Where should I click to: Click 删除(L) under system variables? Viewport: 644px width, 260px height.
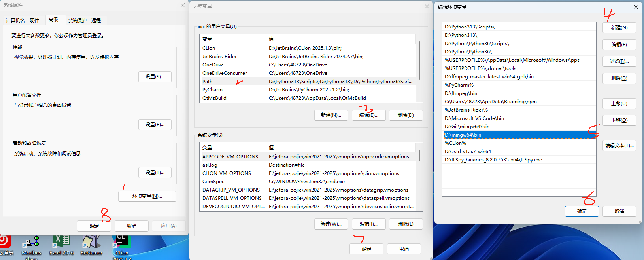(x=406, y=224)
